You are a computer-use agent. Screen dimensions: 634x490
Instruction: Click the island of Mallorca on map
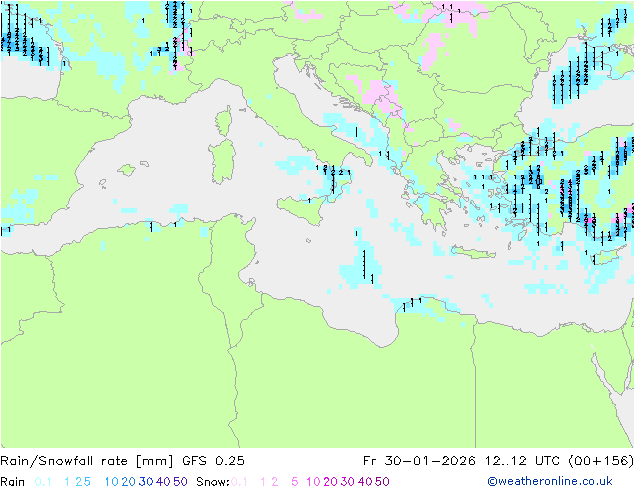(x=127, y=170)
